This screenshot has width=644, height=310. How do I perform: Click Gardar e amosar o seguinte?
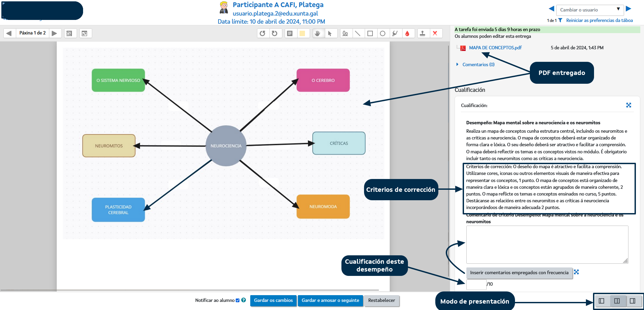pyautogui.click(x=330, y=301)
